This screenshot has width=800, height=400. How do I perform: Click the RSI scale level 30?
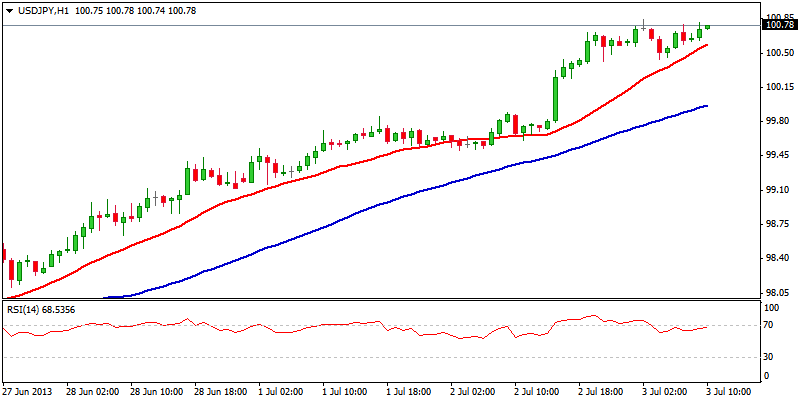[x=770, y=357]
